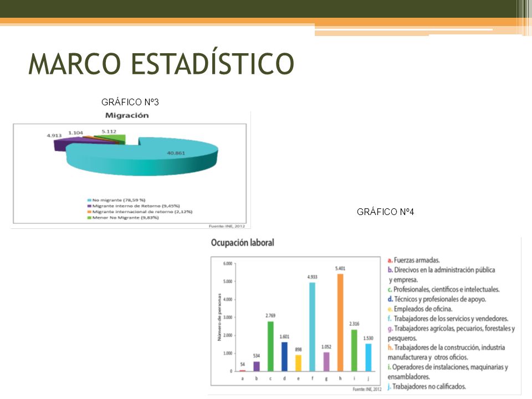Click the cyan bar labeled 4.933
The height and width of the screenshot is (399, 532).
pos(312,327)
